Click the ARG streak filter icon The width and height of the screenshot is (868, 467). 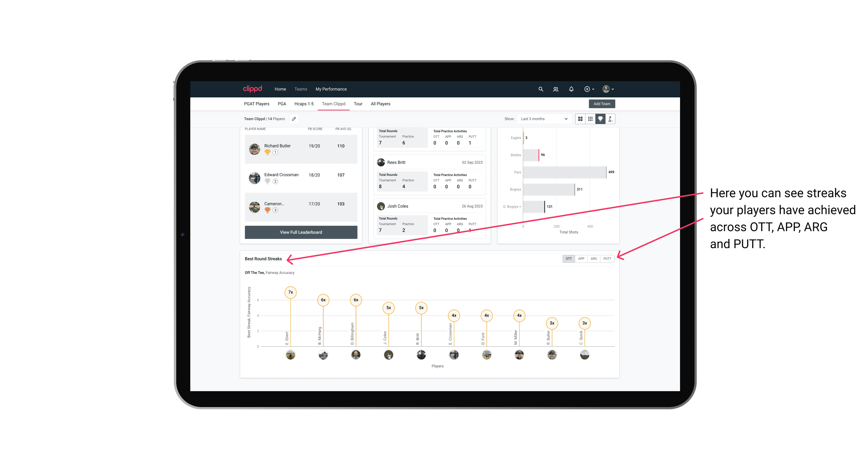pos(594,258)
